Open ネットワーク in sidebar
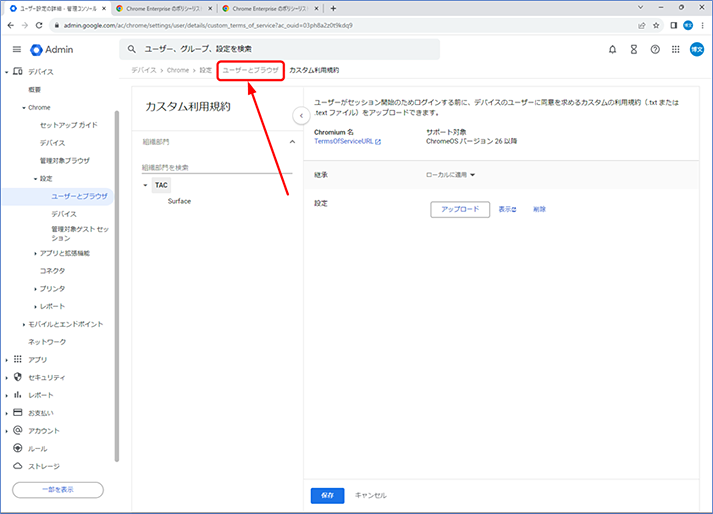713x514 pixels. 47,342
